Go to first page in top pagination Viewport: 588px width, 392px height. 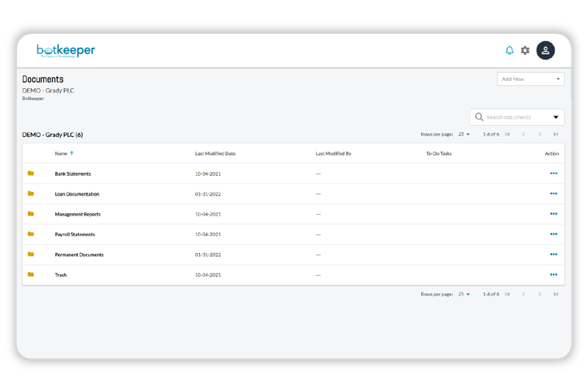click(x=507, y=135)
